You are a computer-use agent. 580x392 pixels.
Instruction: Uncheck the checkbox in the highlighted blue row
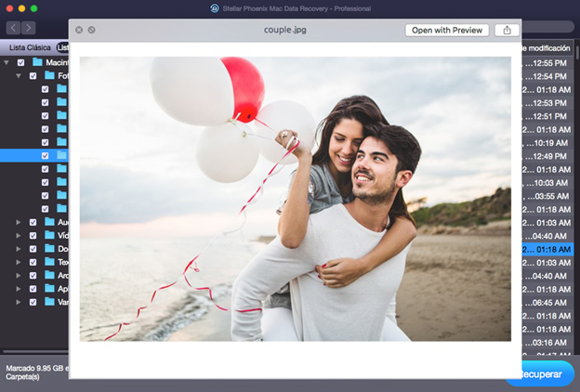click(46, 156)
